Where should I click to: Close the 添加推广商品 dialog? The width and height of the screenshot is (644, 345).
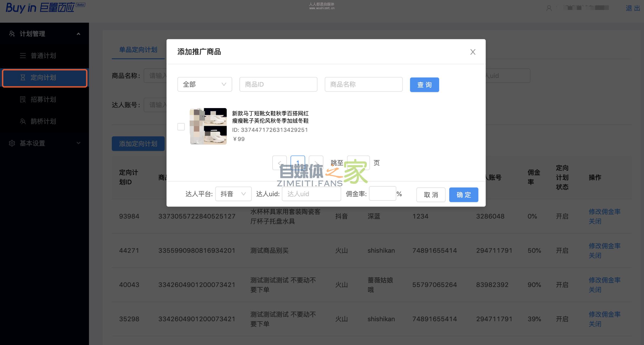pos(473,52)
